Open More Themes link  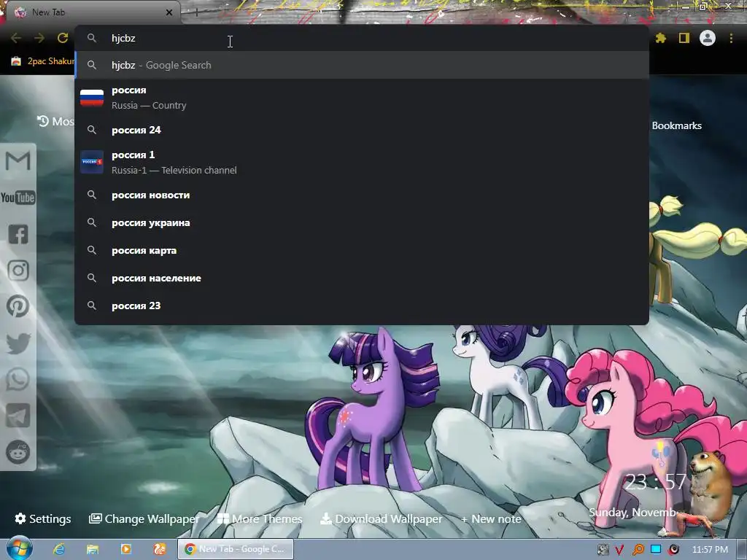click(x=260, y=518)
